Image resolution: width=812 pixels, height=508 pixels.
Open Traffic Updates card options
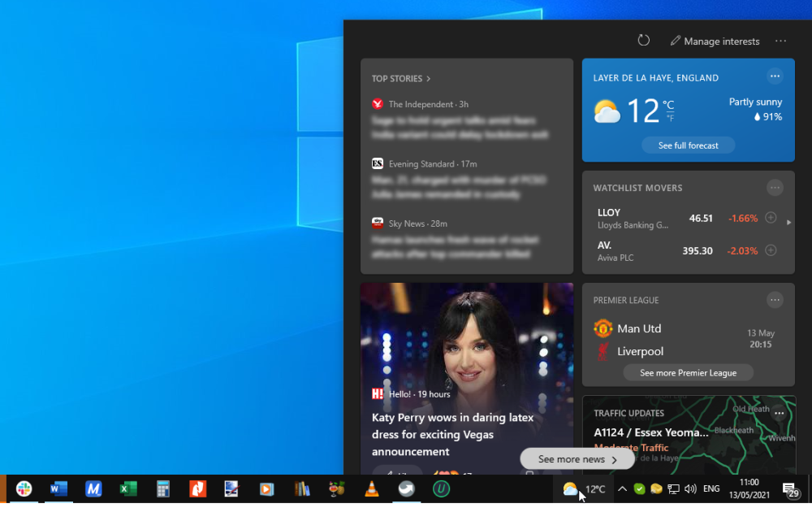tap(779, 413)
